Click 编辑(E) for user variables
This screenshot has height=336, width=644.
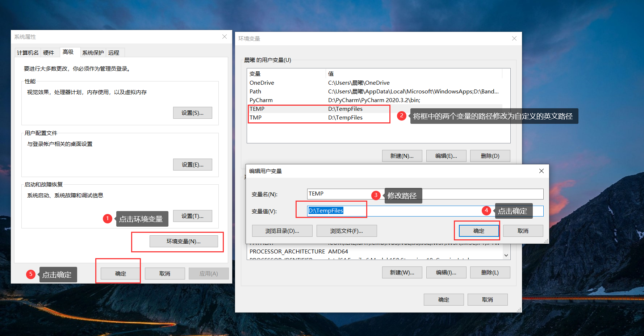tap(446, 156)
